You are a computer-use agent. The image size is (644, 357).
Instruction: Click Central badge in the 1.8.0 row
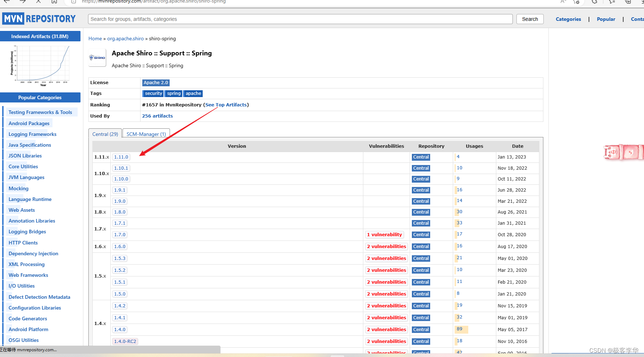(x=421, y=212)
